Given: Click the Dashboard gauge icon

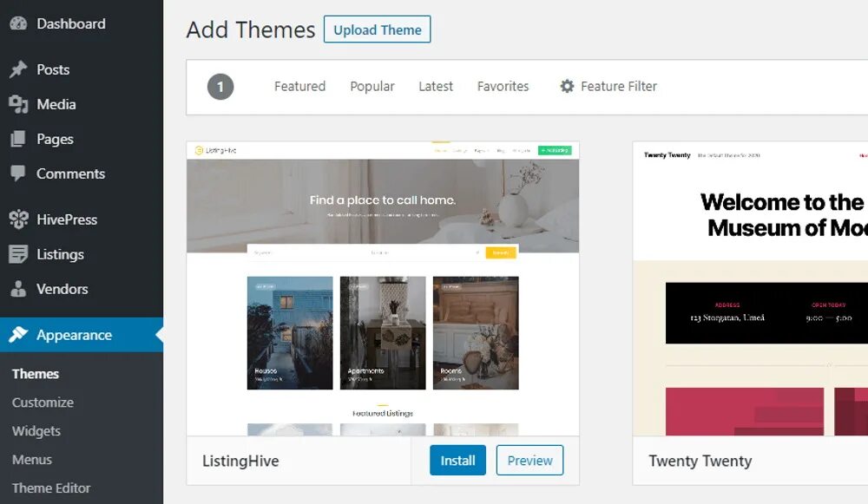Looking at the screenshot, I should (18, 23).
